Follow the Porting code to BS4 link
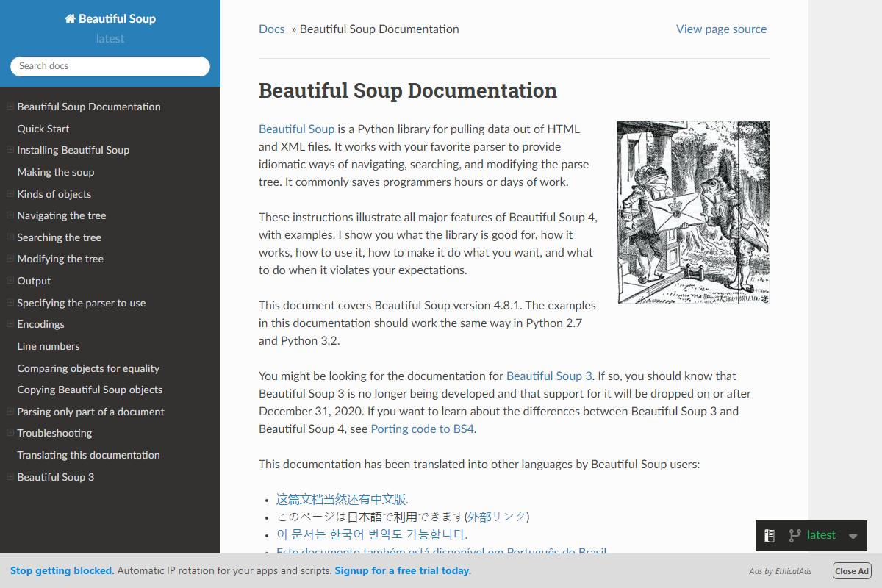 (422, 429)
